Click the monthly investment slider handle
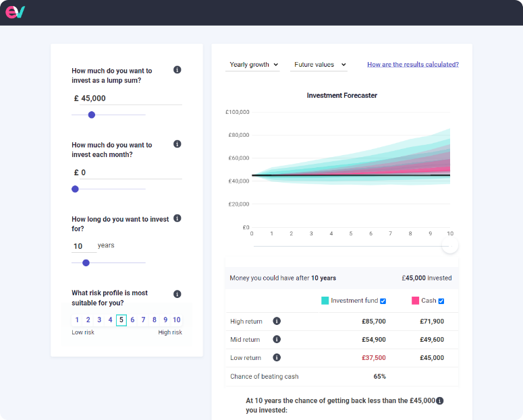The width and height of the screenshot is (523, 420). pyautogui.click(x=76, y=189)
